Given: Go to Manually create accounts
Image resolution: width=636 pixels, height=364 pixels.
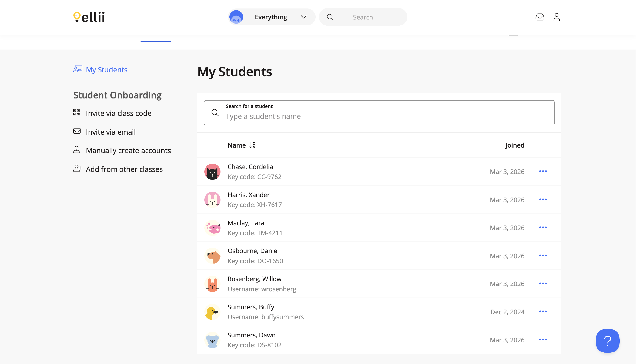Looking at the screenshot, I should coord(128,151).
